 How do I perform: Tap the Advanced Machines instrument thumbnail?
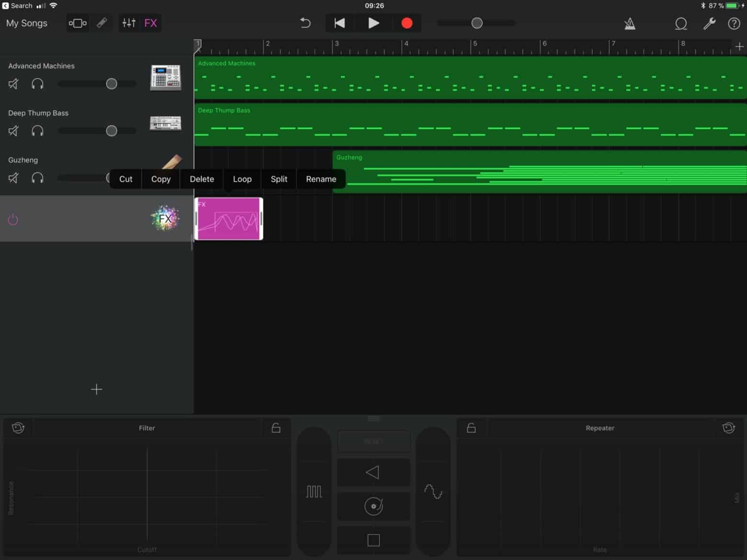point(165,78)
